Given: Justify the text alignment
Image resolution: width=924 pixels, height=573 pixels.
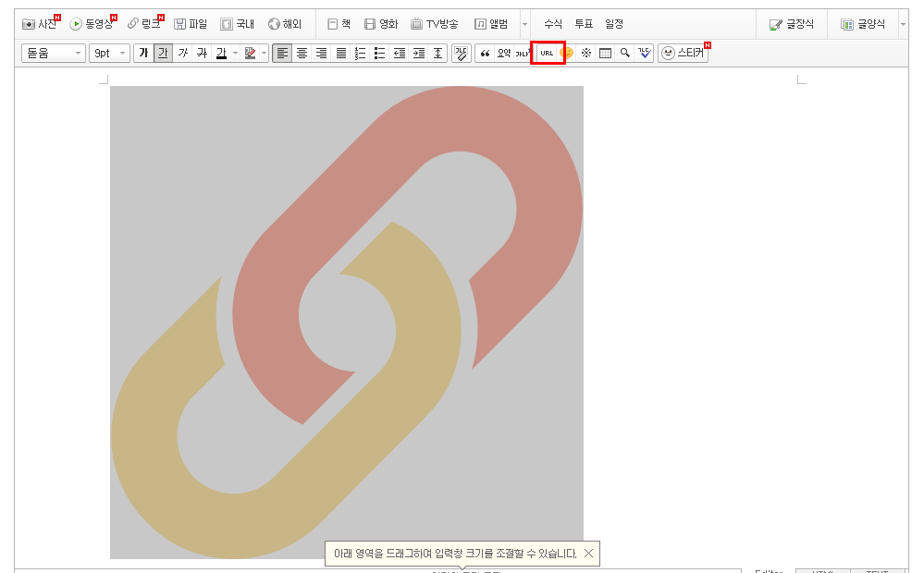Looking at the screenshot, I should [x=340, y=53].
